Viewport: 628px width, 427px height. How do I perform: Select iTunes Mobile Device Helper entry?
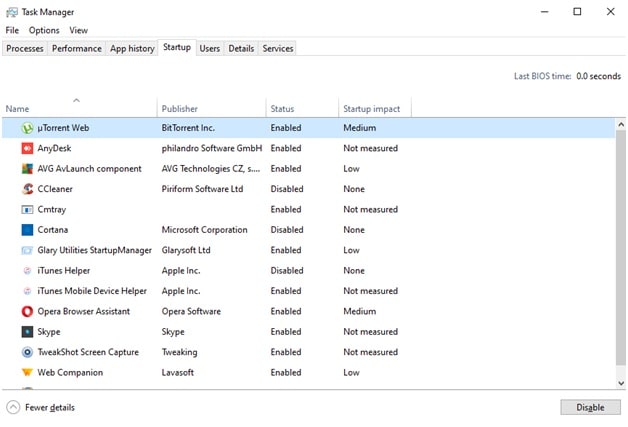tap(92, 291)
